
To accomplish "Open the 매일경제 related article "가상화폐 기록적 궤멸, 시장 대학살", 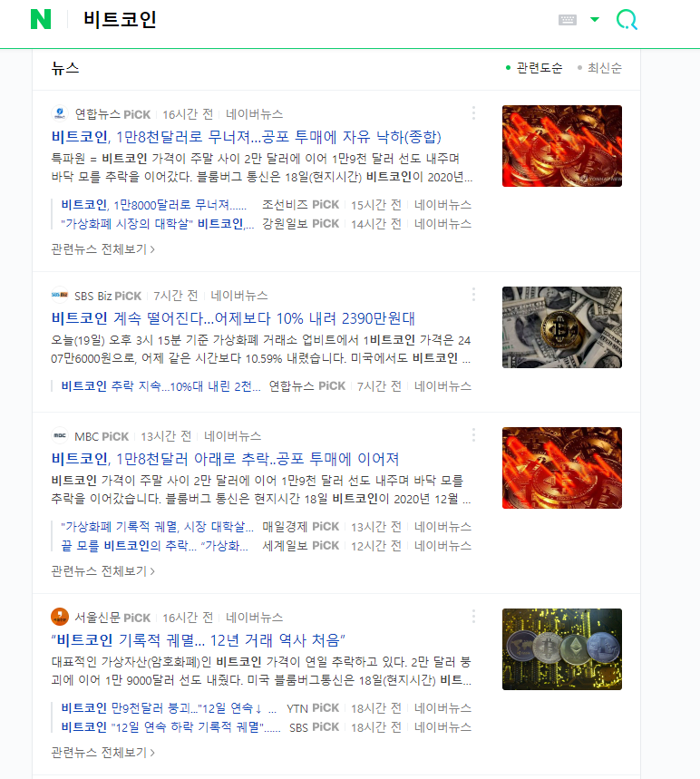I will [x=158, y=527].
